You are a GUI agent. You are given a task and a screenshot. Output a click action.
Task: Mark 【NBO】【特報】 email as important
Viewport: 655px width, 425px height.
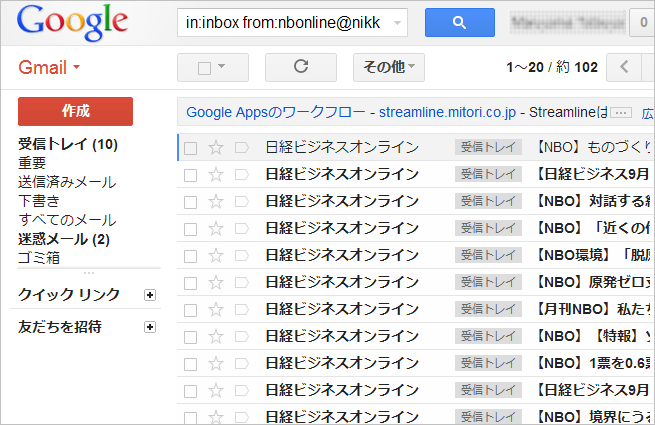241,337
